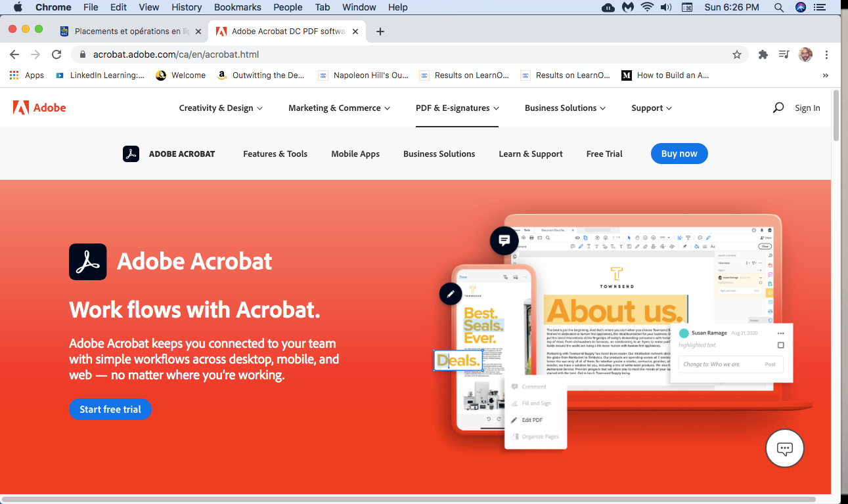Open Chrome's three-dot menu
This screenshot has height=504, width=848.
pyautogui.click(x=827, y=54)
